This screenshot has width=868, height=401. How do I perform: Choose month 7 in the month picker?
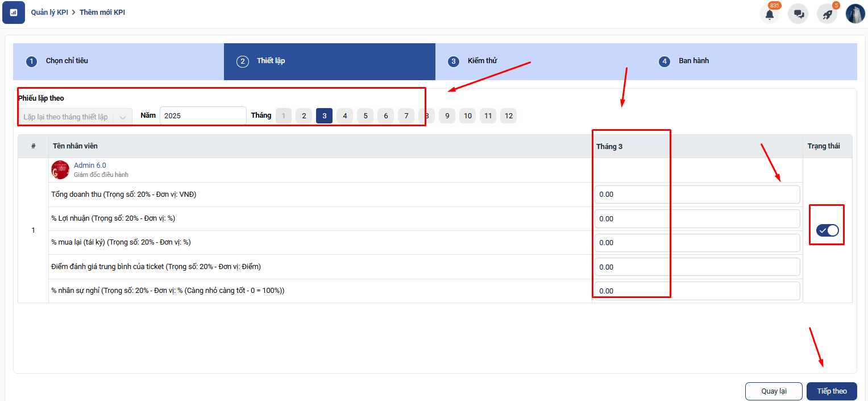click(x=406, y=116)
